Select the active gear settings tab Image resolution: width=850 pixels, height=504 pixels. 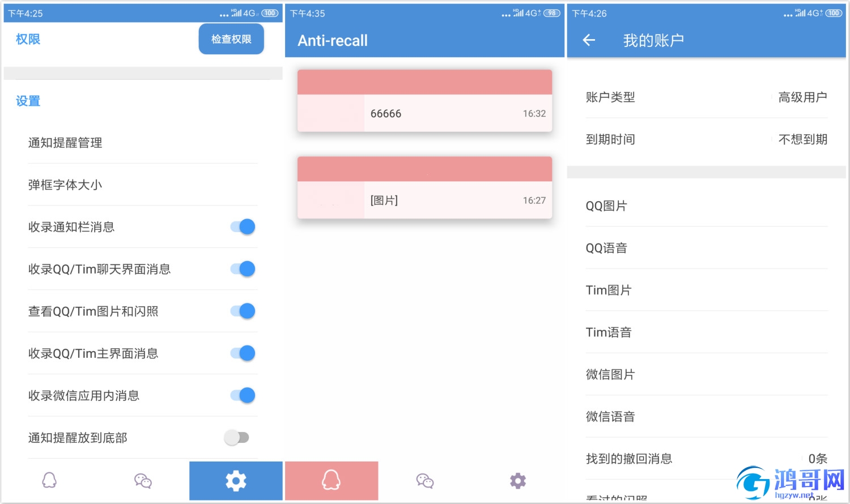[236, 481]
